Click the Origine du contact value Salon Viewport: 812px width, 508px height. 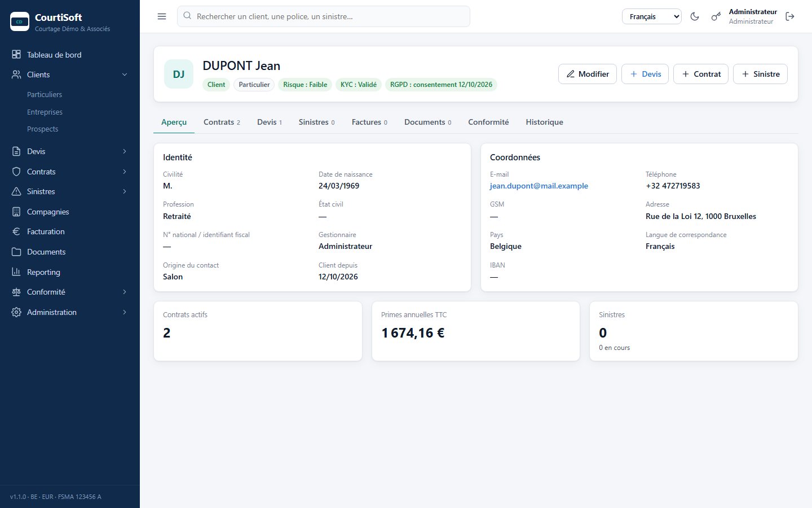point(173,277)
